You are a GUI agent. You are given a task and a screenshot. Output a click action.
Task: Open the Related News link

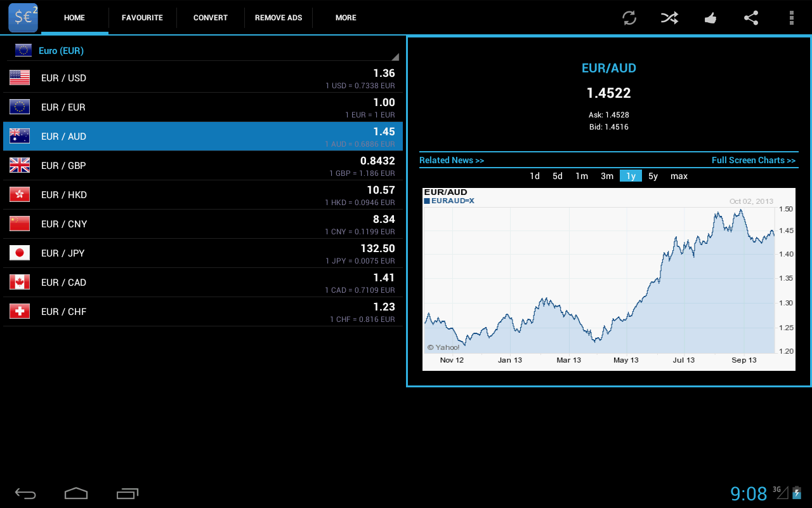pyautogui.click(x=452, y=160)
